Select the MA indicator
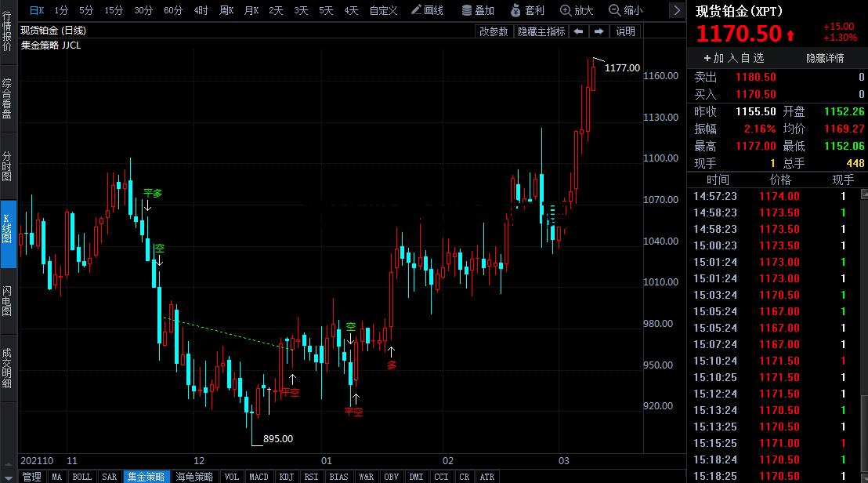This screenshot has height=483, width=868. click(x=57, y=477)
